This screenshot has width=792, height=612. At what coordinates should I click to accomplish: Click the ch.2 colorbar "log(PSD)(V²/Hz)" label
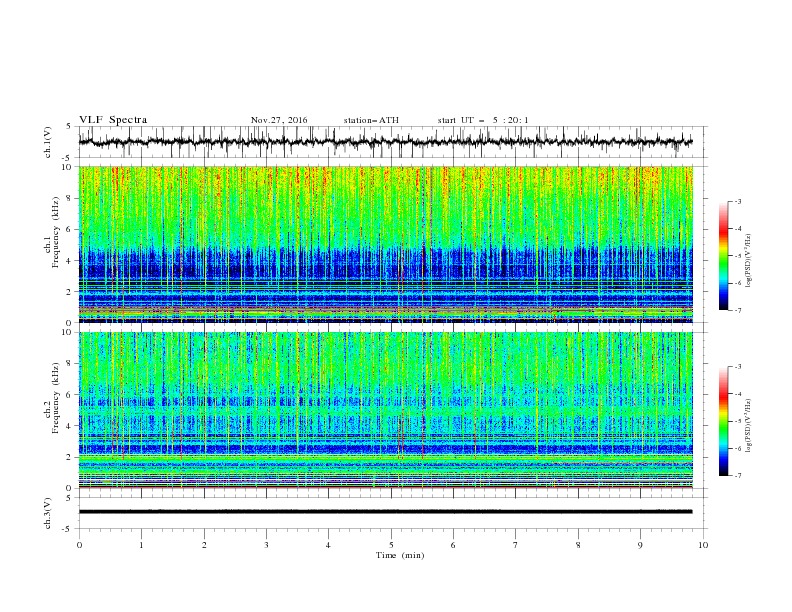pyautogui.click(x=749, y=425)
